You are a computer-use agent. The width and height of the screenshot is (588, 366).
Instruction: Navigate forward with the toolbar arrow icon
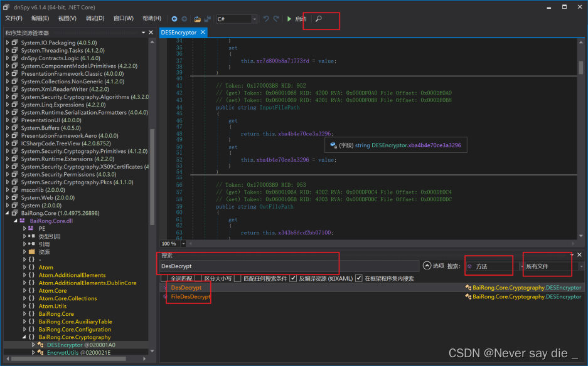coord(184,19)
